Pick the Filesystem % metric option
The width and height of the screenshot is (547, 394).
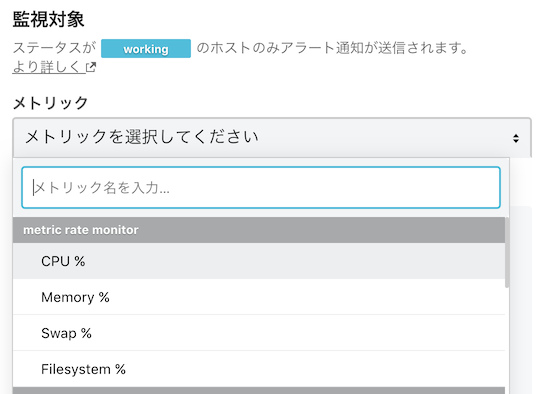[x=259, y=369]
